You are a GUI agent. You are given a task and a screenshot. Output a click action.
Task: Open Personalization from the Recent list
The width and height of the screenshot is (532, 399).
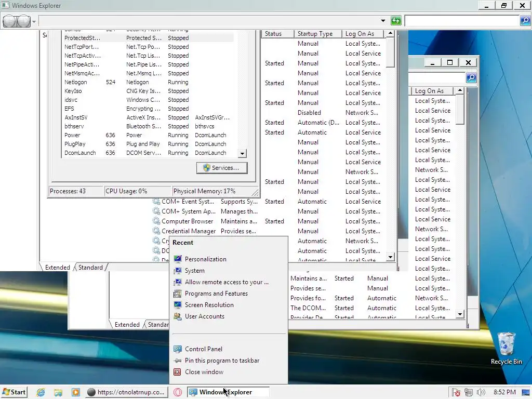[x=205, y=259]
